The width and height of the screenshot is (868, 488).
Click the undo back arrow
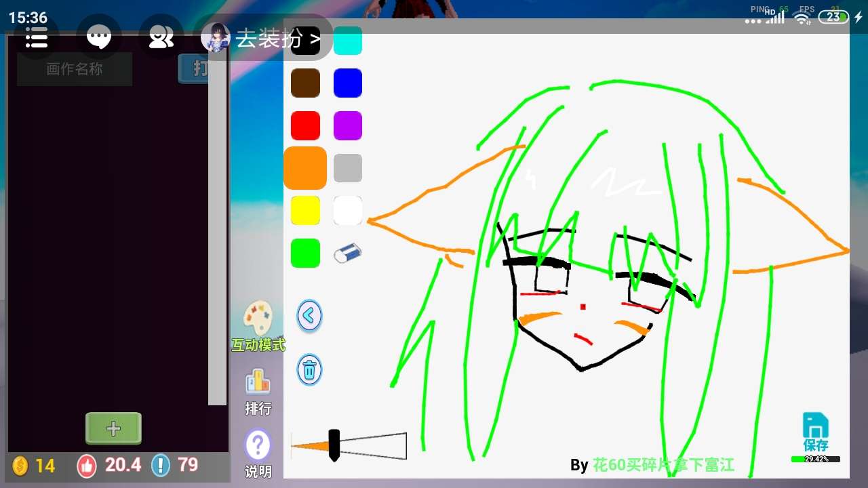309,315
